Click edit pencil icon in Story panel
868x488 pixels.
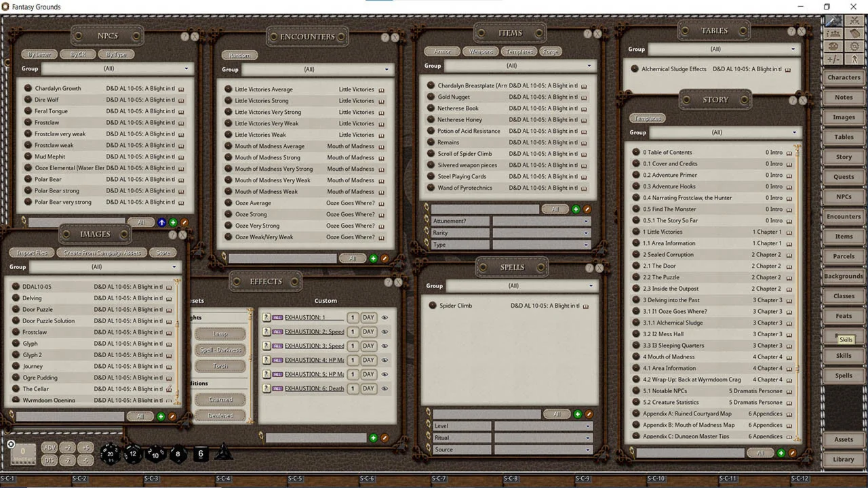(x=792, y=453)
